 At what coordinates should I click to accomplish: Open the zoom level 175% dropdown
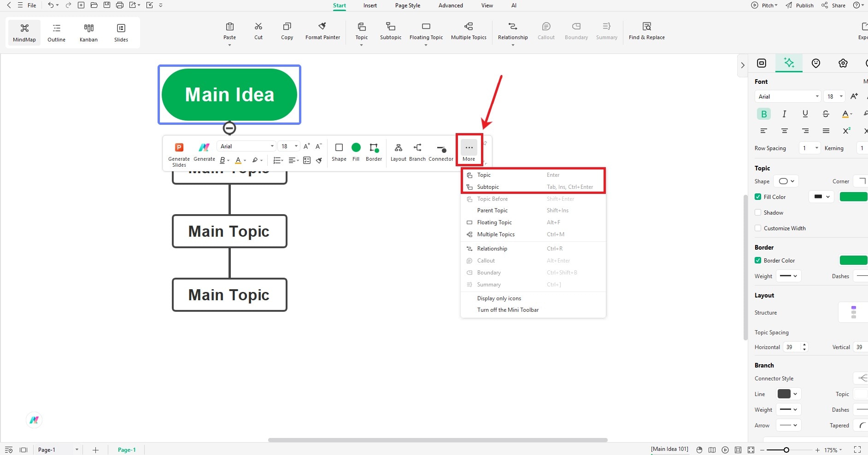click(x=833, y=450)
